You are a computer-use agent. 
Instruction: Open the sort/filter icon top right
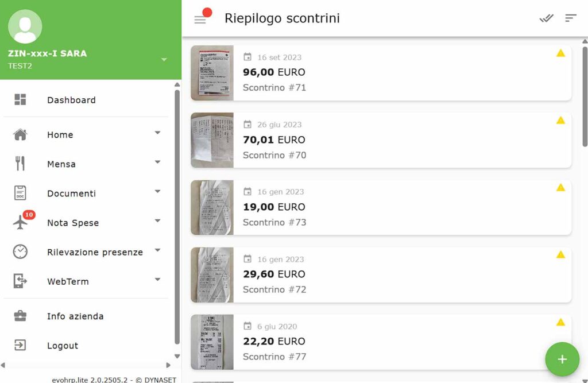click(571, 18)
